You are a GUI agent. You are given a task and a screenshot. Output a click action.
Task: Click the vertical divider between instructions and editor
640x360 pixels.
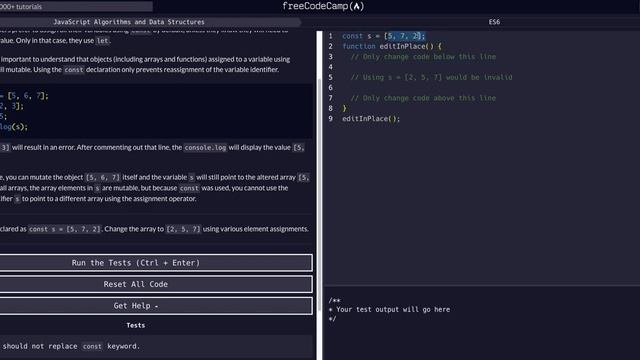click(320, 195)
